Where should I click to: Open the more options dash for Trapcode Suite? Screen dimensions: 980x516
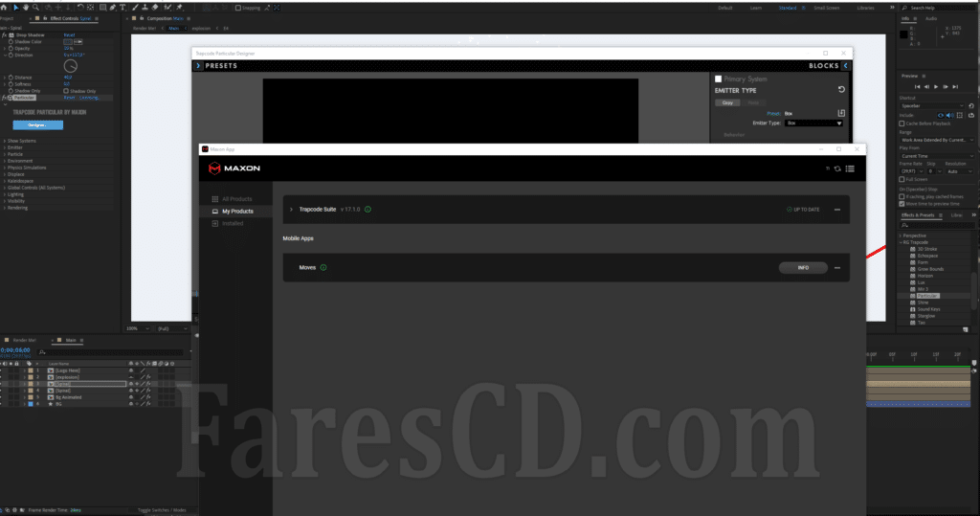click(x=837, y=210)
